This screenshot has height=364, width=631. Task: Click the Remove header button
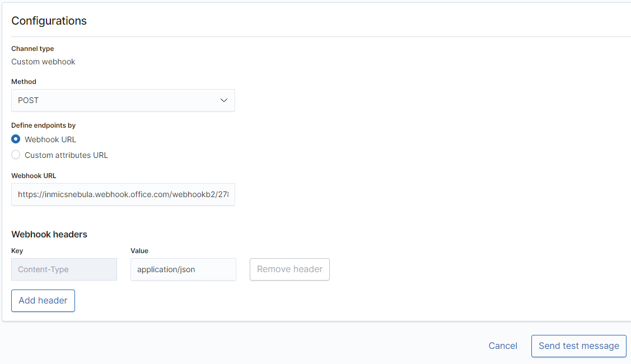click(289, 269)
